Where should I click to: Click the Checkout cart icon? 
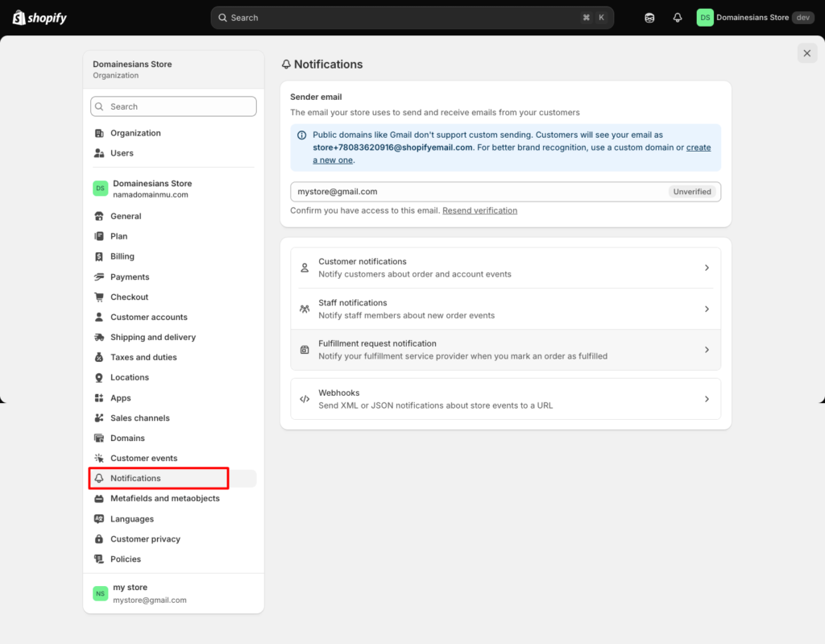click(x=99, y=297)
